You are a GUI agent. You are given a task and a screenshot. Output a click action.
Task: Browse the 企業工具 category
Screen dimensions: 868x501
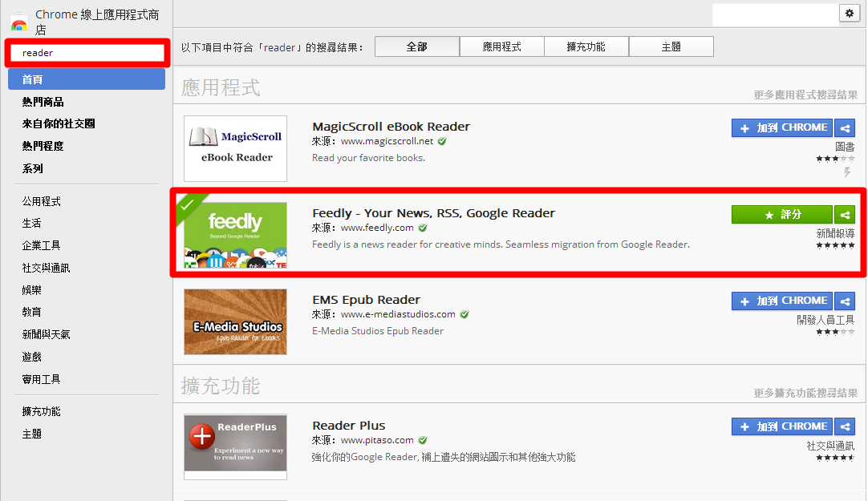42,245
